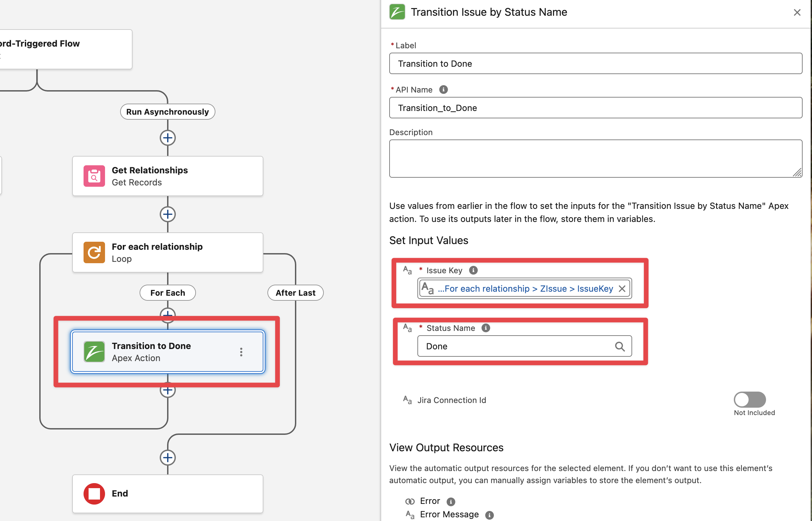Clear the Issue Key value pill
812x521 pixels.
622,289
